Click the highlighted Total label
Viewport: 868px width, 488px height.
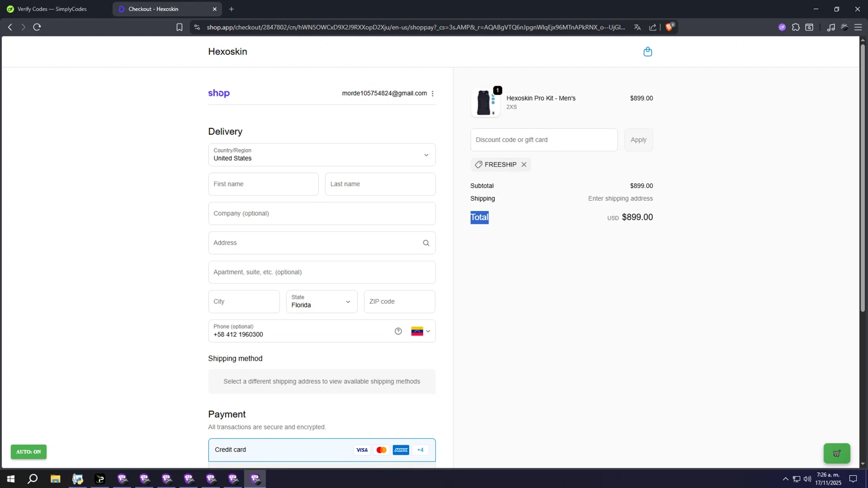tap(479, 217)
